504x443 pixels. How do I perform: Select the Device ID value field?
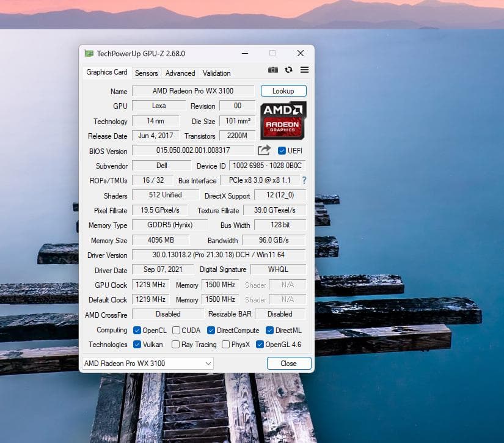point(266,165)
